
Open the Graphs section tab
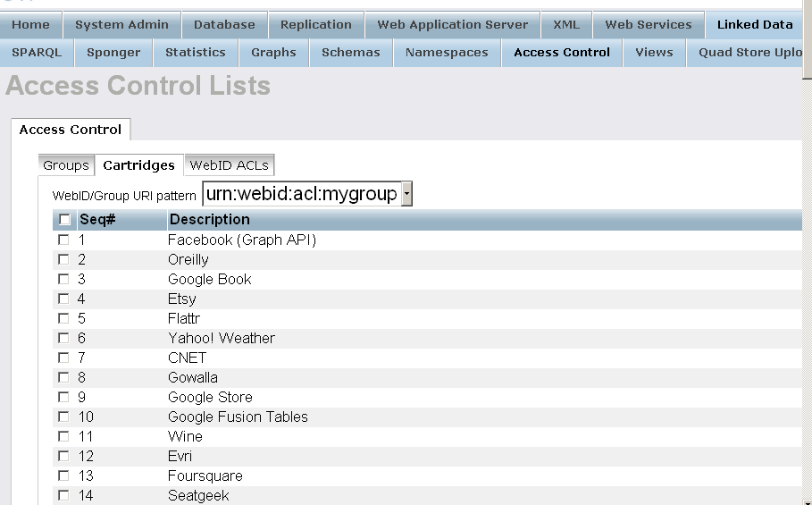click(273, 53)
